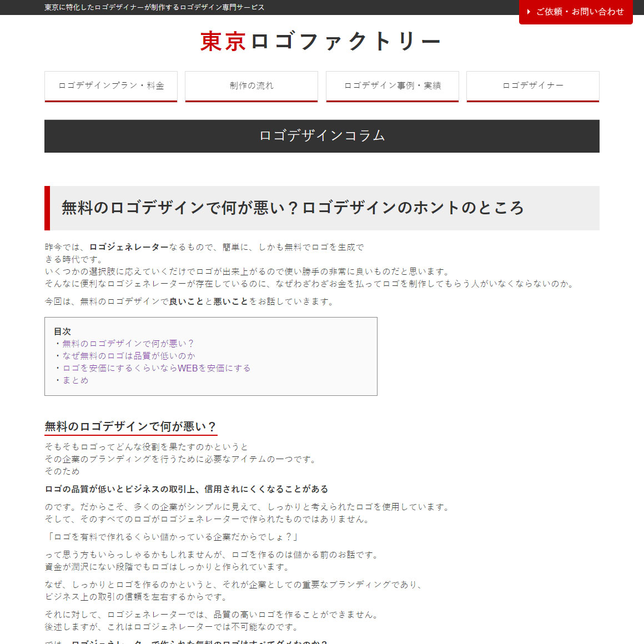
Task: Click the 目次 table of contents box
Action: pyautogui.click(x=211, y=356)
